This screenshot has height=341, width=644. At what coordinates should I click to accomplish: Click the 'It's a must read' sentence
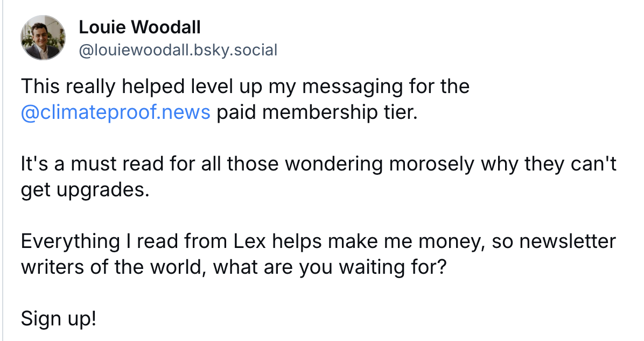click(x=319, y=164)
